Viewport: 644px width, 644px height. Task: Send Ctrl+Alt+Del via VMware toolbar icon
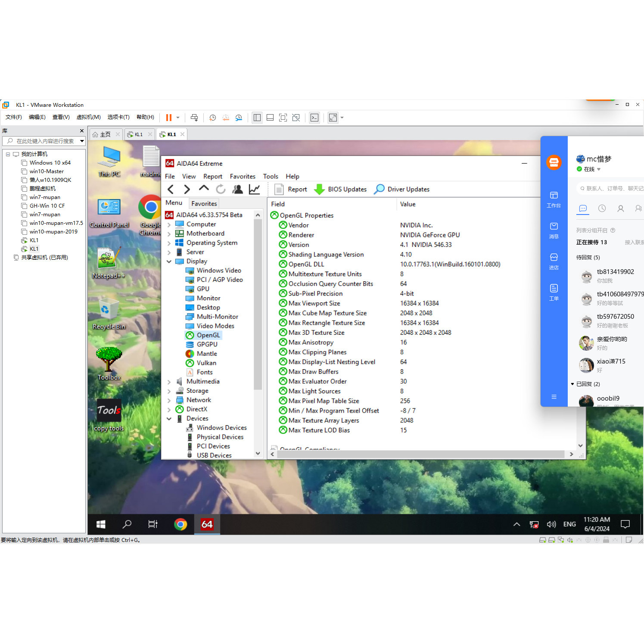click(x=194, y=118)
